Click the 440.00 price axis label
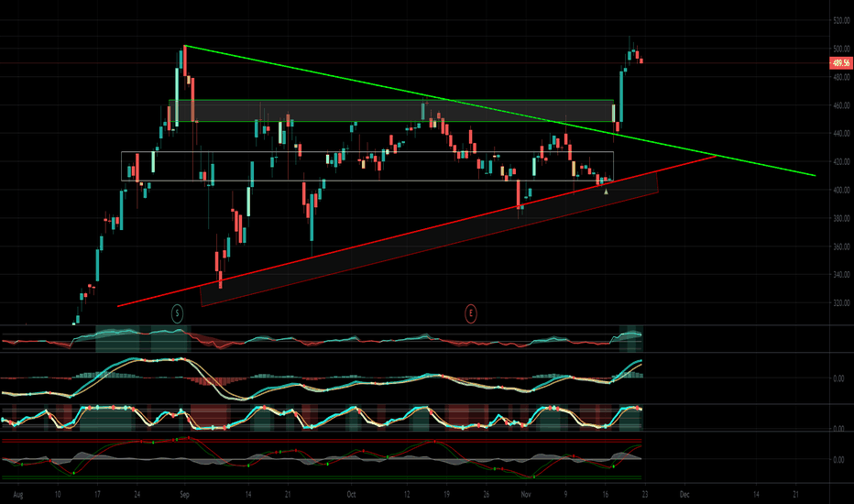 841,134
